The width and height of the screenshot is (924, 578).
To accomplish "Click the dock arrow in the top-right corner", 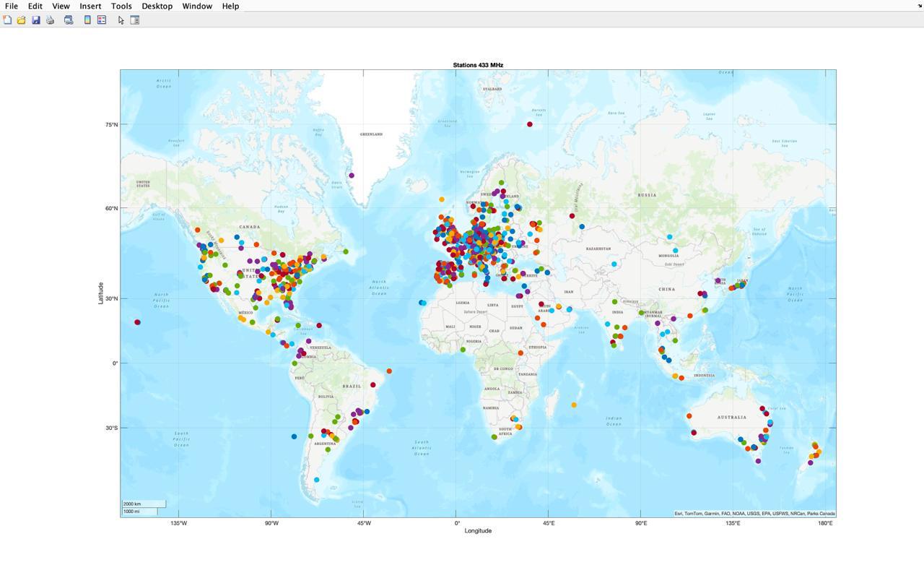I will [920, 6].
